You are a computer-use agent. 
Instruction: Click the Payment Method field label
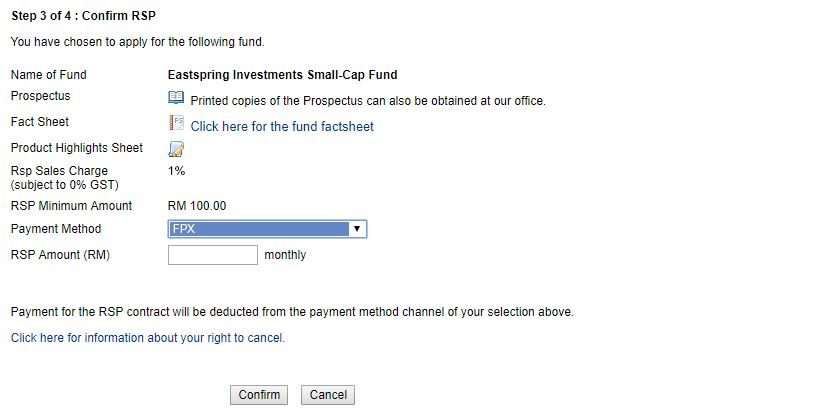click(x=56, y=229)
